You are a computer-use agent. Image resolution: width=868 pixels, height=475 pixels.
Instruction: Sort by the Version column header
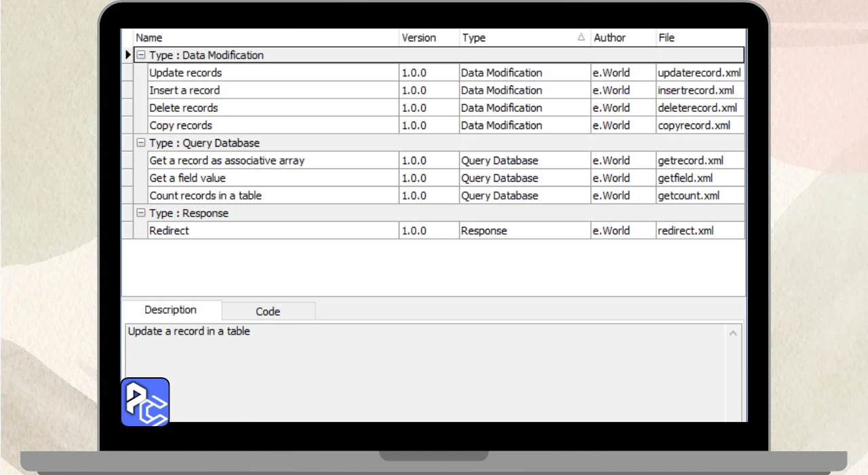point(427,38)
